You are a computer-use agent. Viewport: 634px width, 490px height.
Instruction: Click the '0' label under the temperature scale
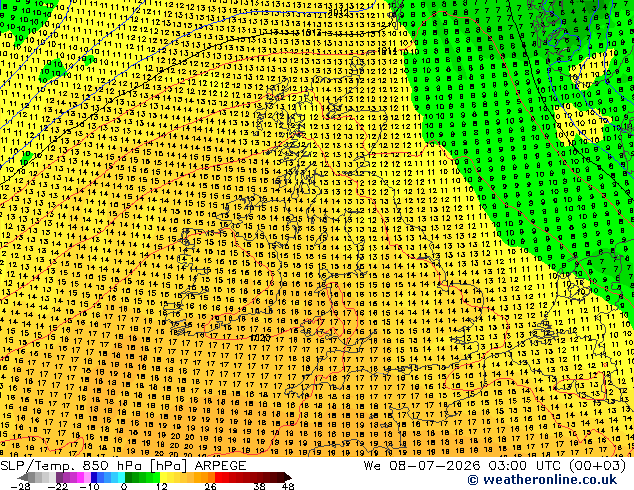(124, 486)
